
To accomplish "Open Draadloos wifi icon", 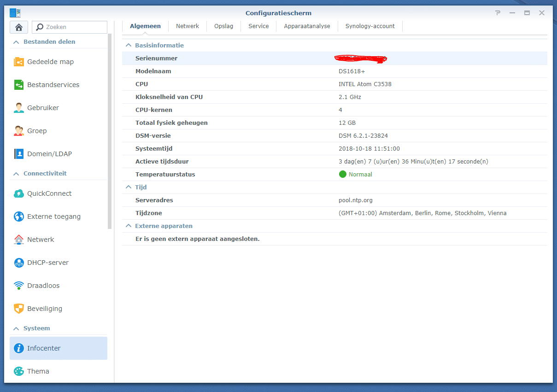I will tap(19, 286).
